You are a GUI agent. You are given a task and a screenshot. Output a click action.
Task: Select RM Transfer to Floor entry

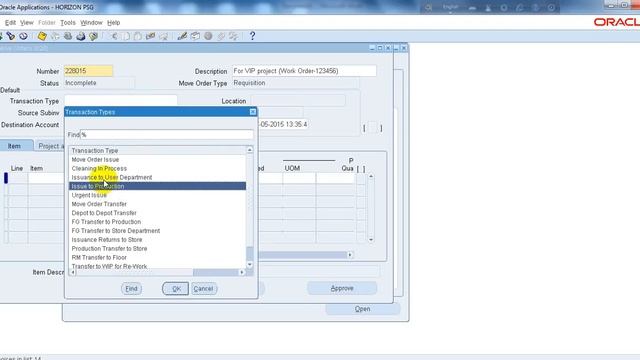[x=158, y=258]
